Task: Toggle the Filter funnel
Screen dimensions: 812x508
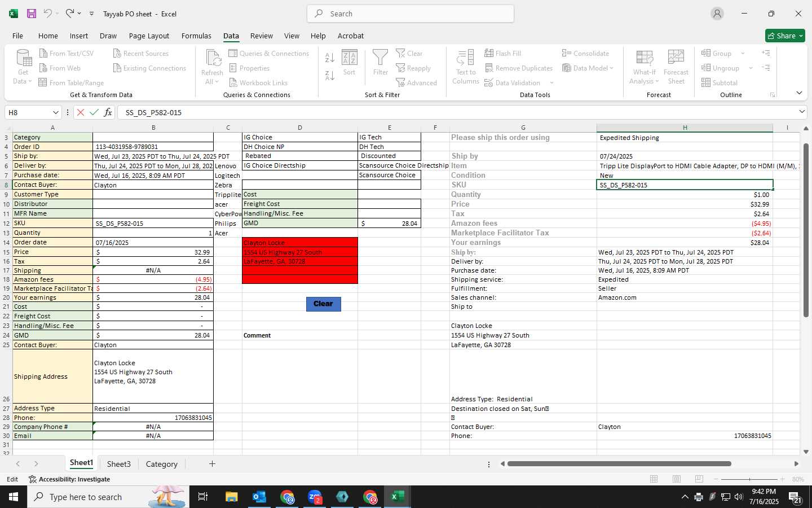Action: pos(381,62)
